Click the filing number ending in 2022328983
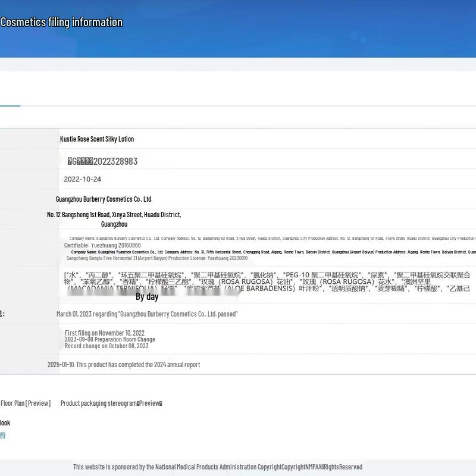This screenshot has width=476, height=476. click(x=102, y=161)
